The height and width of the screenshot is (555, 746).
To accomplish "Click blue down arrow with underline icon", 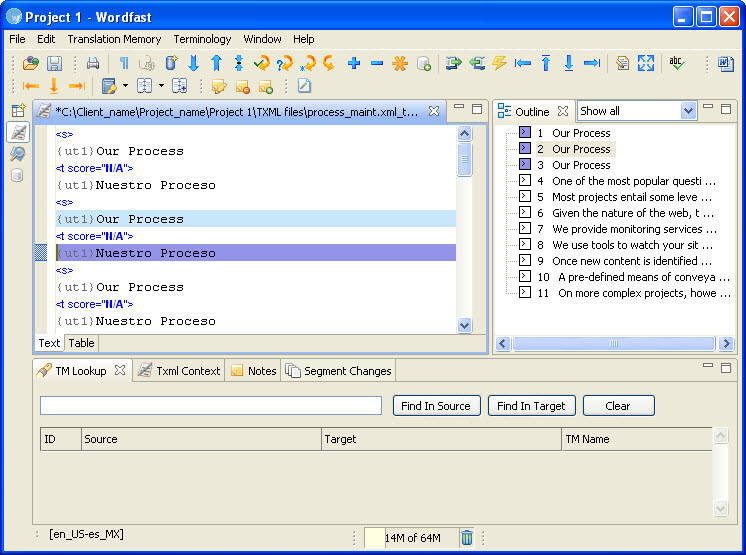I will pos(569,63).
